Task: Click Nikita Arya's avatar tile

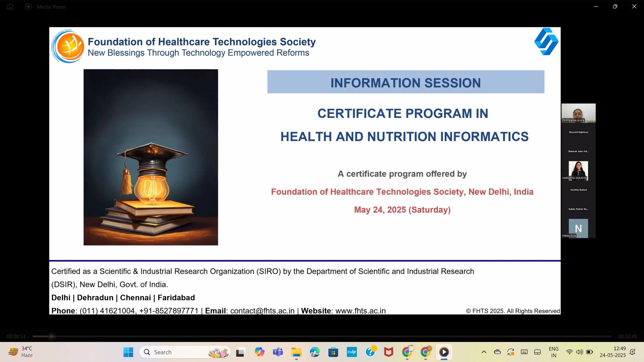Action: point(578,228)
